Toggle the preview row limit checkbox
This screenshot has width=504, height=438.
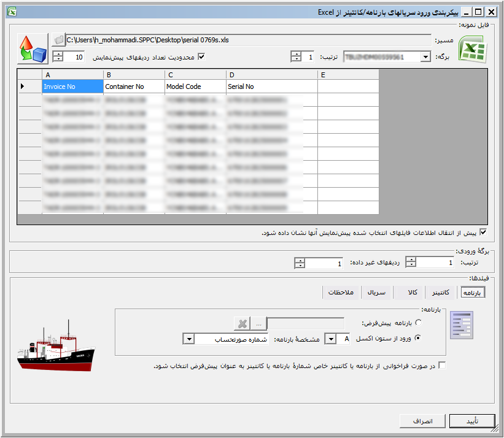(201, 57)
